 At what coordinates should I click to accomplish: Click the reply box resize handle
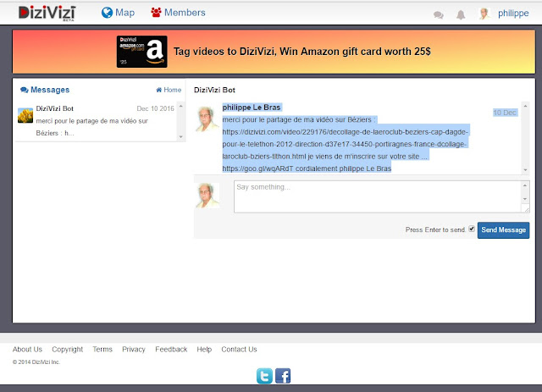coord(525,208)
